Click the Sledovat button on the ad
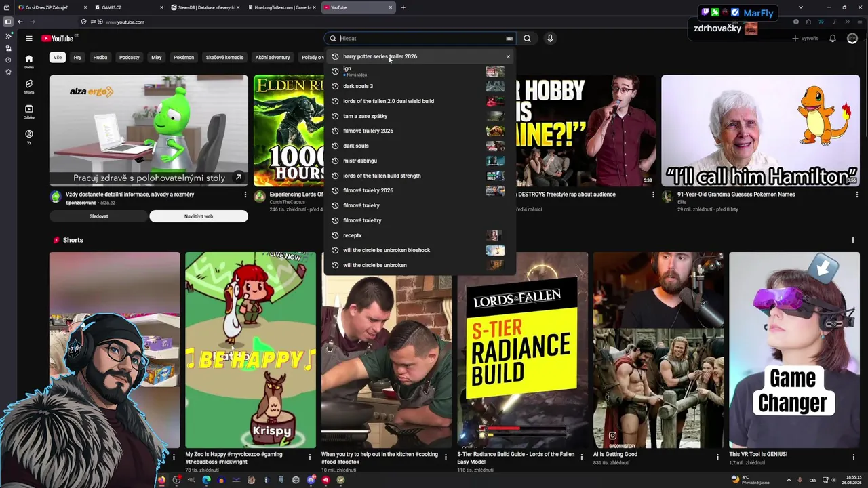868x488 pixels. (x=98, y=216)
